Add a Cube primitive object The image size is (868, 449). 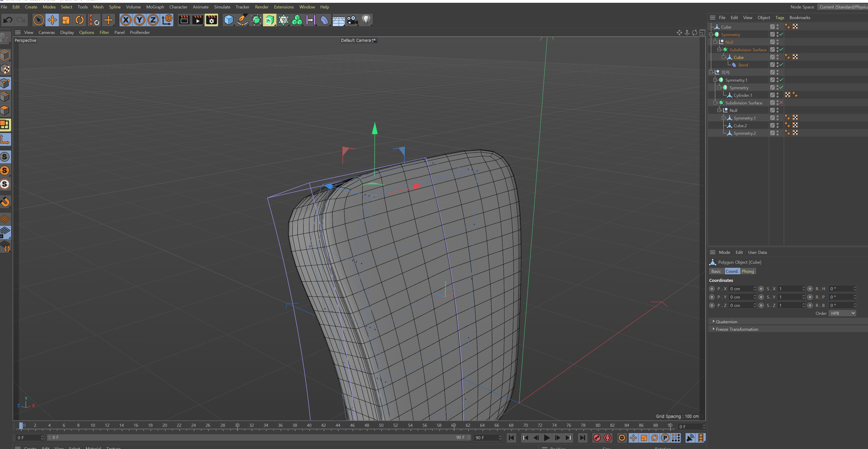click(228, 20)
